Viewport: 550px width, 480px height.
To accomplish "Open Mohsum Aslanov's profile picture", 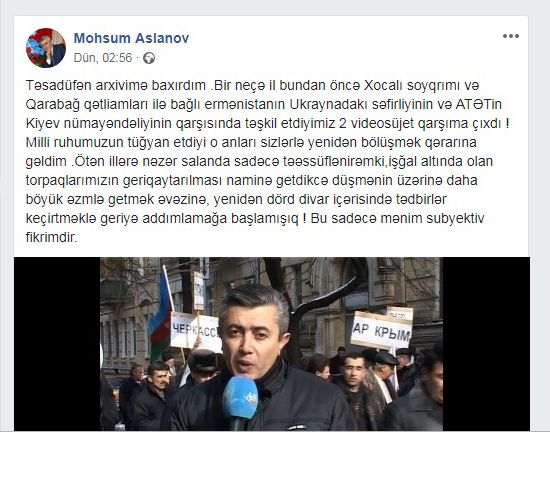I will pos(46,48).
